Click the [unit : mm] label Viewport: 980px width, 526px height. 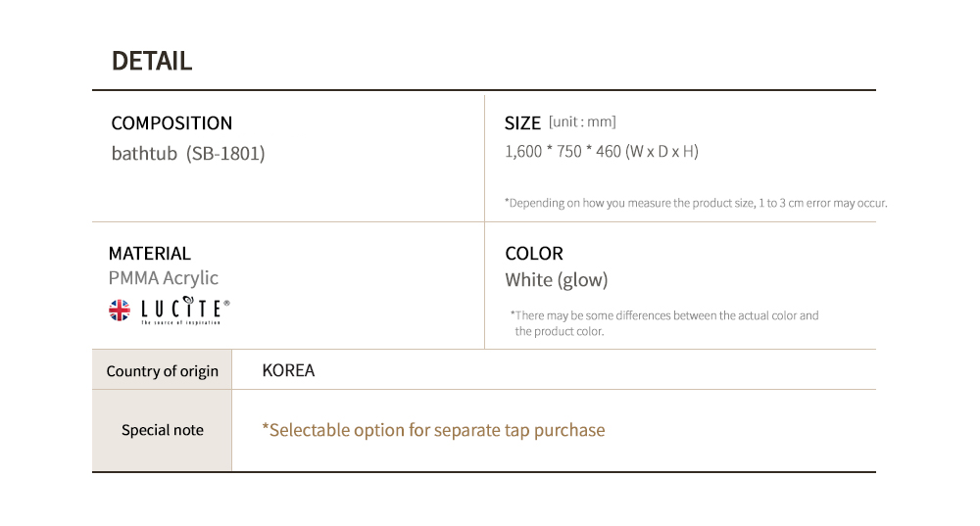pyautogui.click(x=582, y=122)
